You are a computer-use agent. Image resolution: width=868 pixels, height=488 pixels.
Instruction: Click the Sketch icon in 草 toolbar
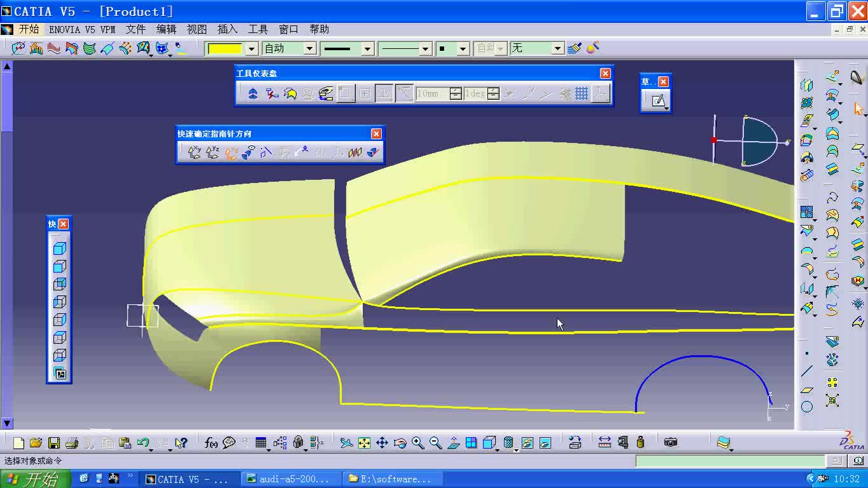658,100
